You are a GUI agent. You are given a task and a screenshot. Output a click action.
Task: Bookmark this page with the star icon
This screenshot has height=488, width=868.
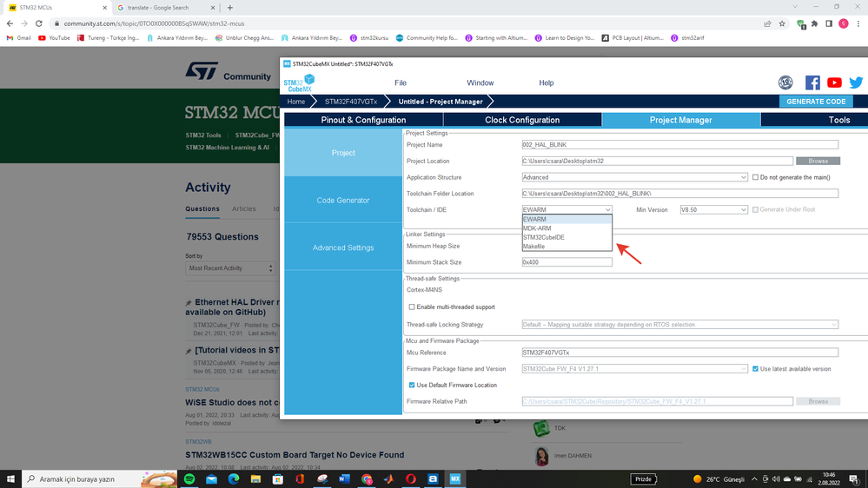tap(782, 23)
